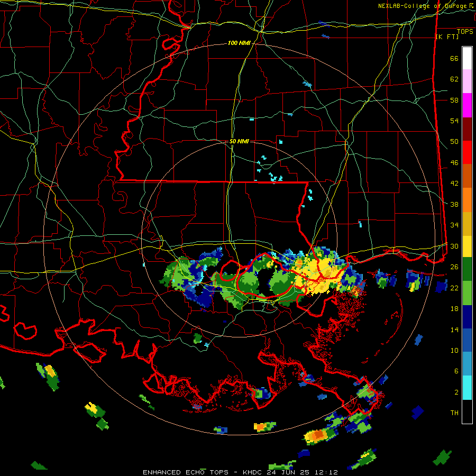This screenshot has height=476, width=476.
Task: Click the 50 NMI range ring label
Action: point(239,141)
